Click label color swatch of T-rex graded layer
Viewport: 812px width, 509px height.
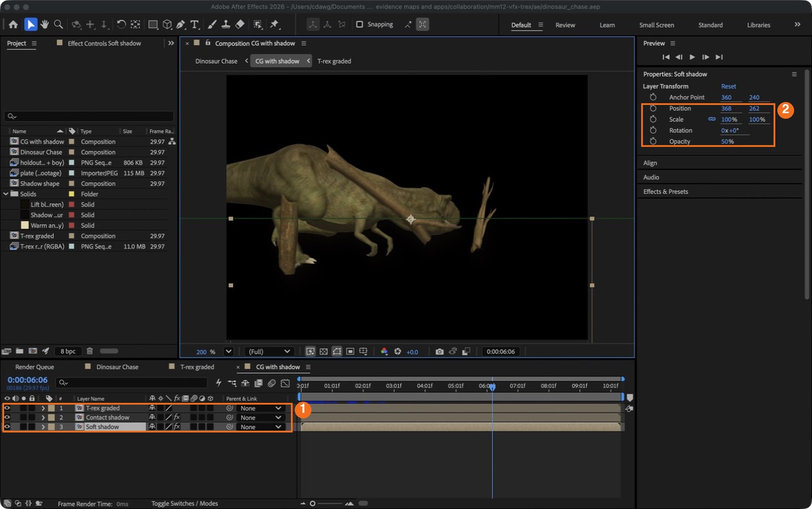pyautogui.click(x=51, y=408)
